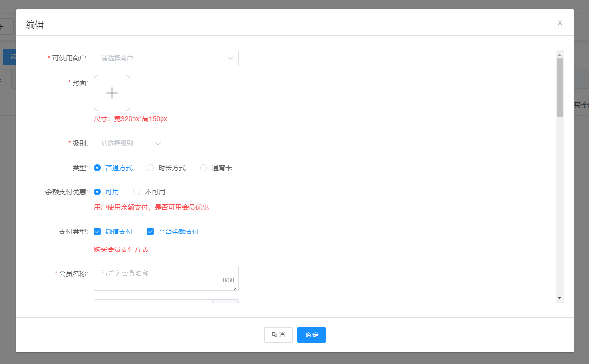
Task: Click the 级别 dropdown chevron arrow
Action: click(x=158, y=144)
